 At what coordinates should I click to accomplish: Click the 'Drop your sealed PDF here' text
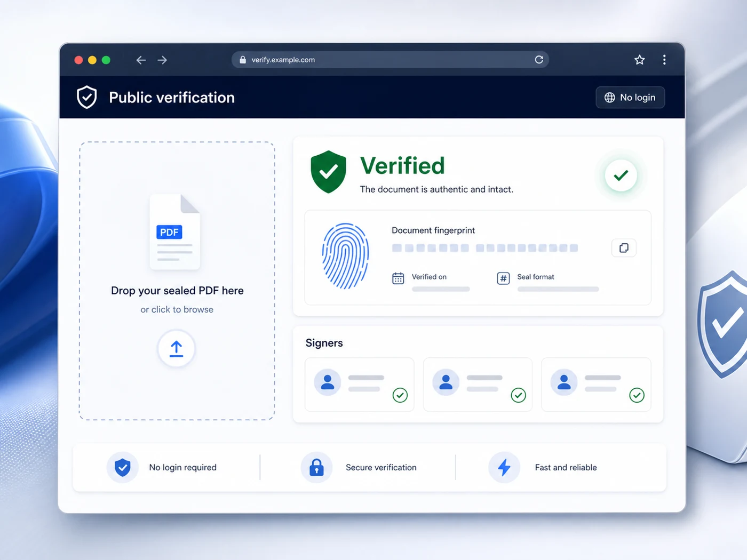click(177, 291)
